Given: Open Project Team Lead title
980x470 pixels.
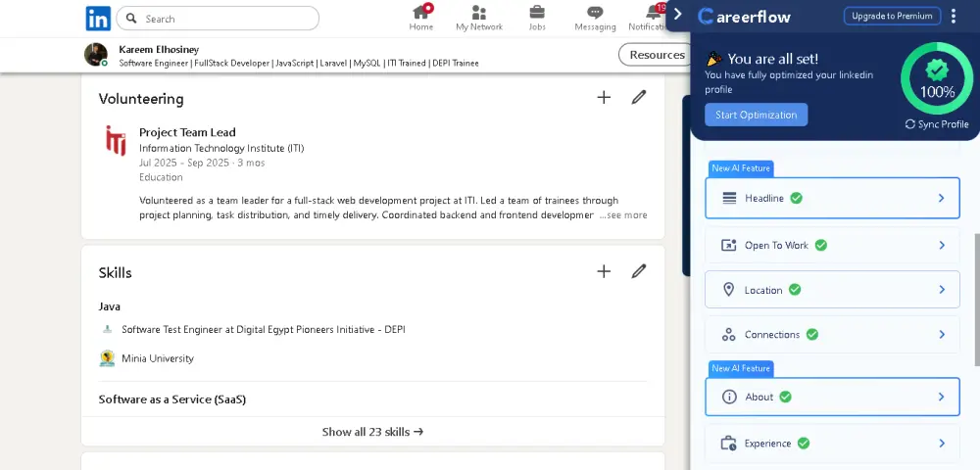Looking at the screenshot, I should tap(187, 132).
